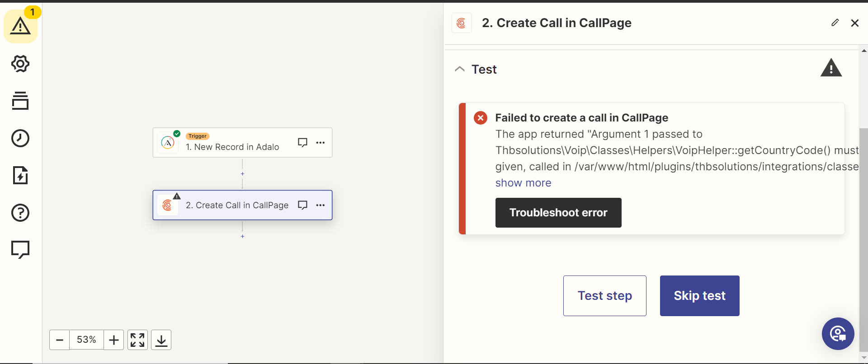Click the red error X icon

tap(481, 118)
